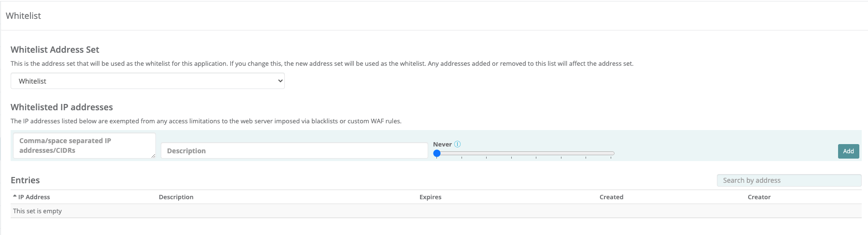Click the IP Address column header text
Screen dimensions: 868x235
[x=34, y=197]
